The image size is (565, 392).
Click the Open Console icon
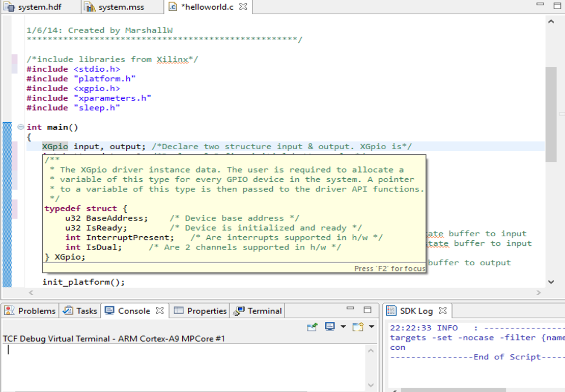(357, 326)
